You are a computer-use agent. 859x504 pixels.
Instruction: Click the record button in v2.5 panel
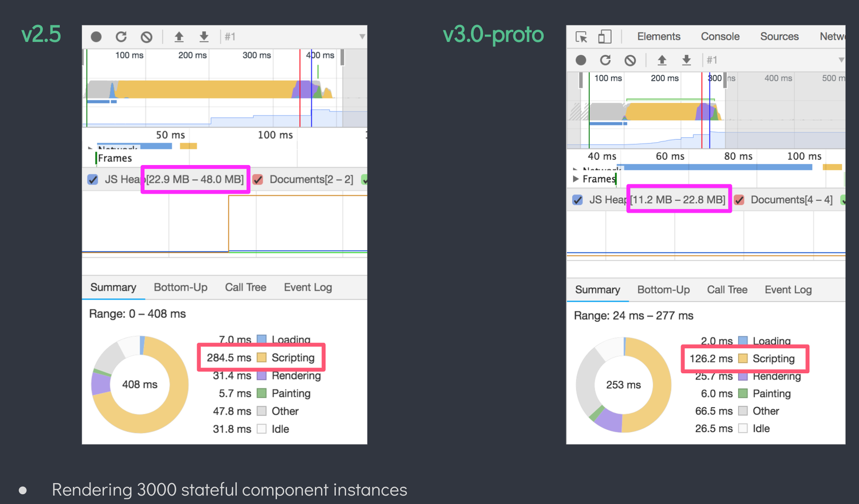coord(96,36)
